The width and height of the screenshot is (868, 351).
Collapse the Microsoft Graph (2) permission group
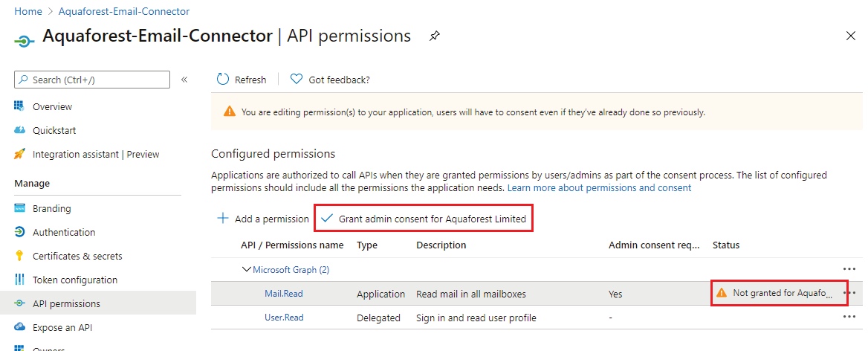(247, 269)
